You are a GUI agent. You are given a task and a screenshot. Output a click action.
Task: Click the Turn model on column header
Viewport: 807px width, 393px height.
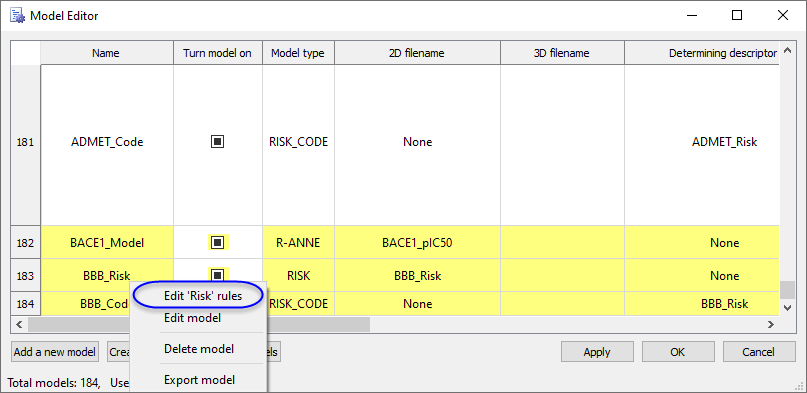coord(218,53)
